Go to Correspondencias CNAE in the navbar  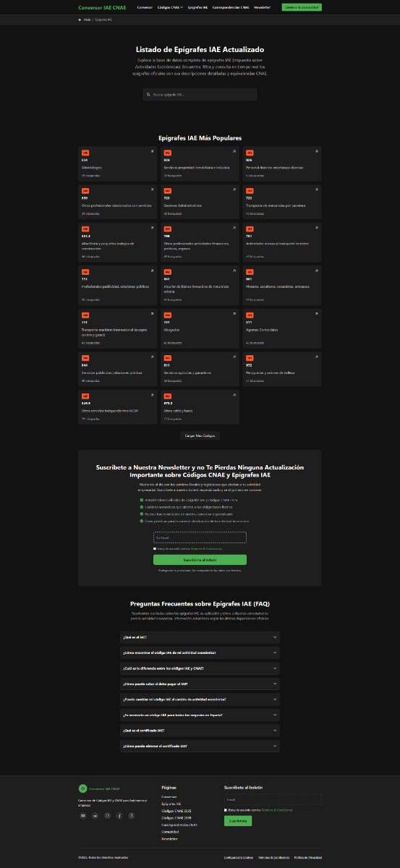(231, 7)
